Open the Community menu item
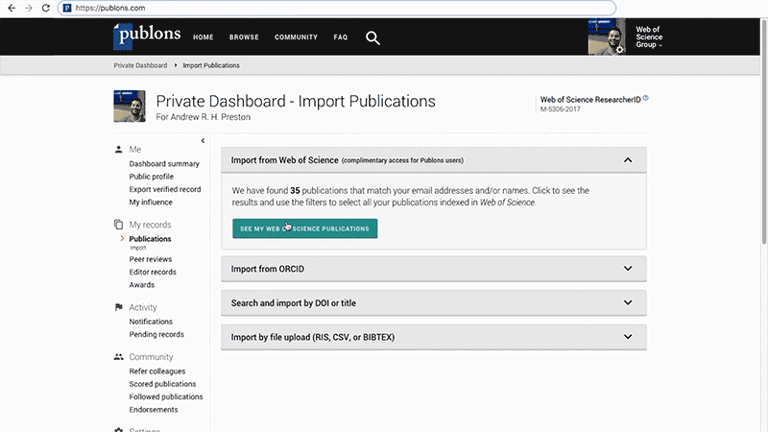 [x=296, y=37]
